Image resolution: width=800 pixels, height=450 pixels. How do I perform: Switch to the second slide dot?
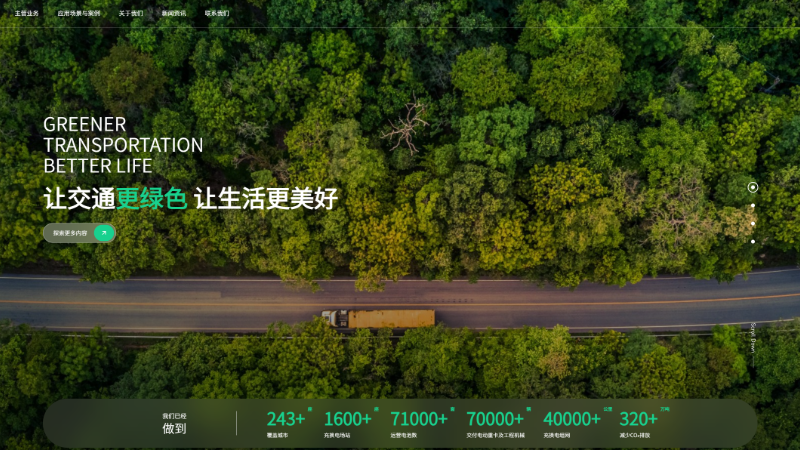tap(753, 206)
